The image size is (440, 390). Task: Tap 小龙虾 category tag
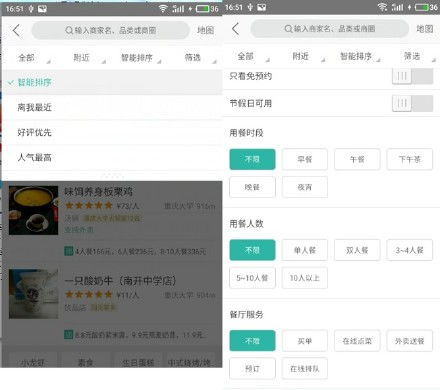tap(33, 361)
